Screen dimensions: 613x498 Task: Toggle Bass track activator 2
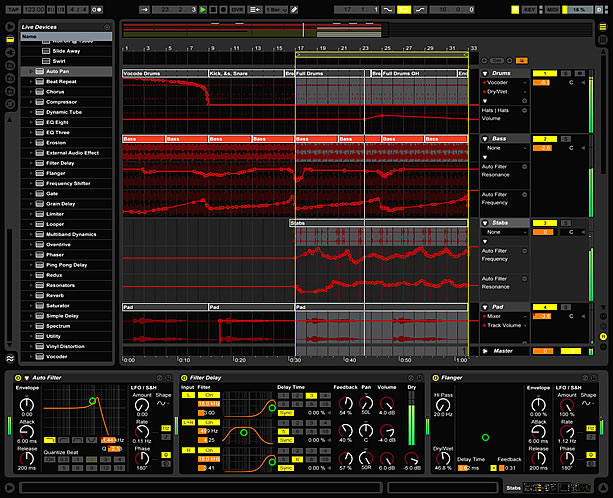(x=545, y=139)
